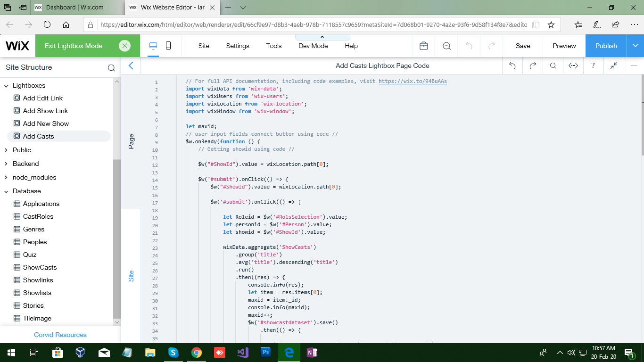Format the code with the brackets icon
Viewport: 644px width, 362px height.
pos(573,66)
